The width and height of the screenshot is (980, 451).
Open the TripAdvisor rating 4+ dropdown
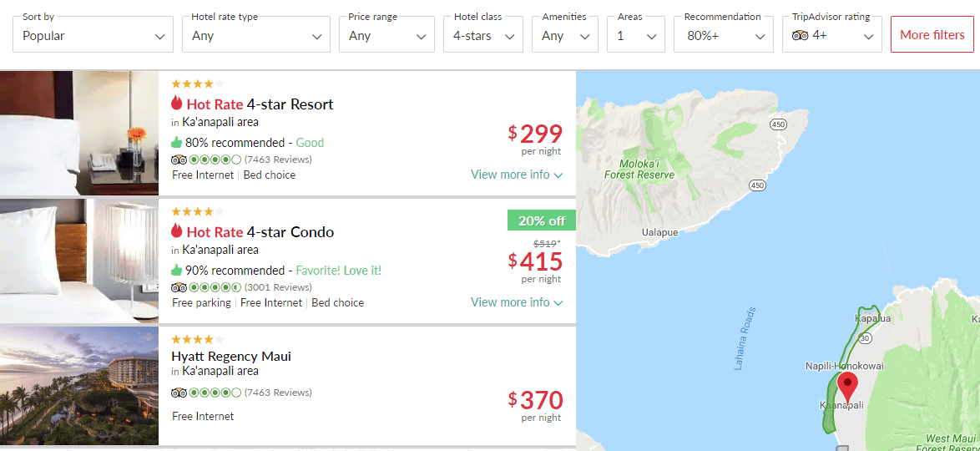point(831,35)
